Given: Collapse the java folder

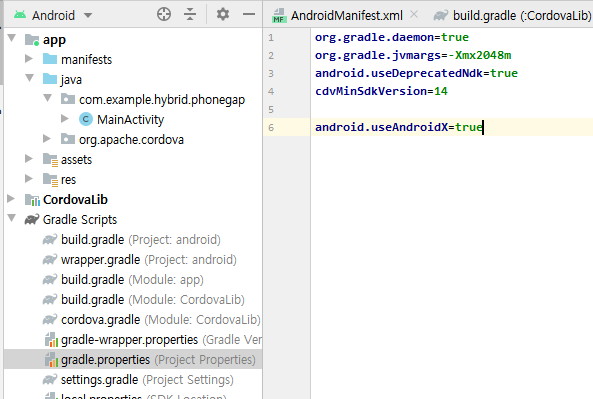Looking at the screenshot, I should tap(29, 78).
